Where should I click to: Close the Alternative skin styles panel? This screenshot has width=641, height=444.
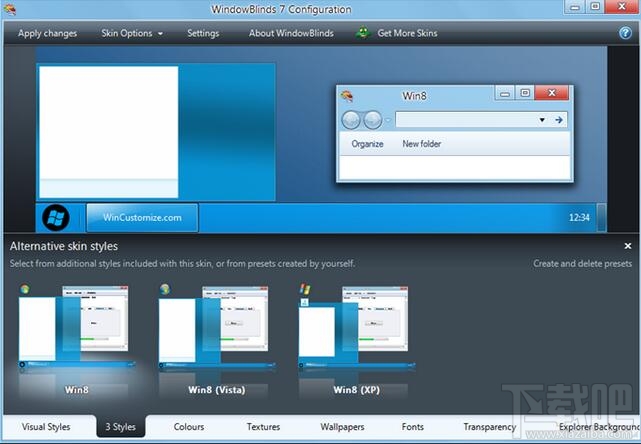point(628,246)
